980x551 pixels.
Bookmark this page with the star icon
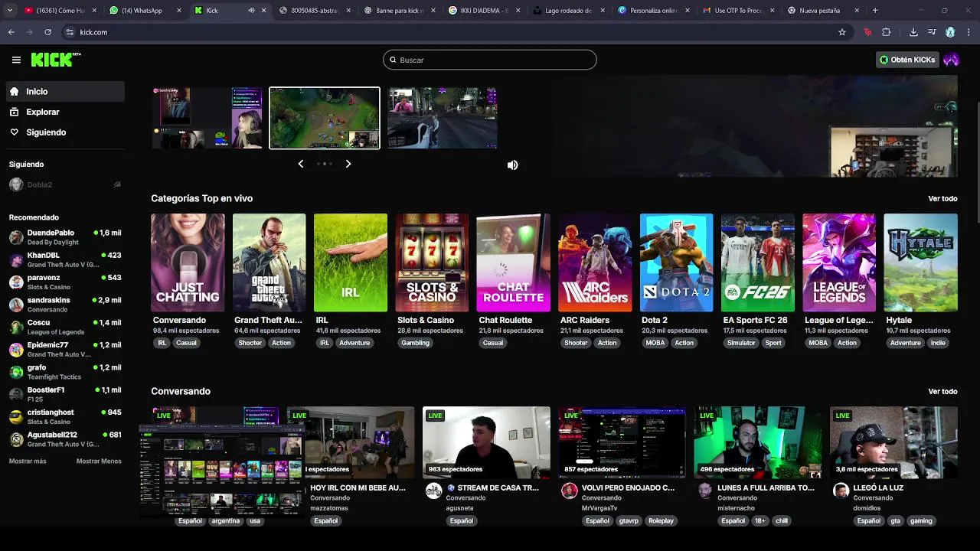pyautogui.click(x=842, y=32)
